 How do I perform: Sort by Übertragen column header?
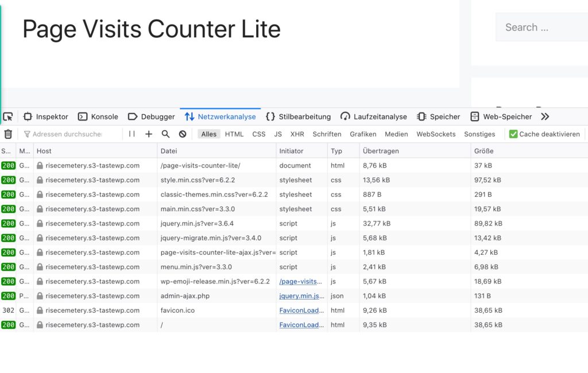pos(415,151)
